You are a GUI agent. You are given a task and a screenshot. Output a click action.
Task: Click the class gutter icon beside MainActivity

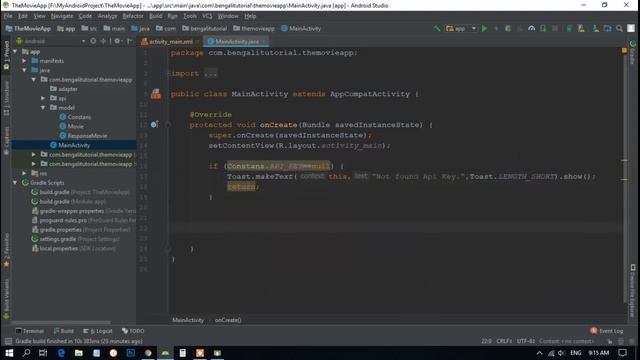tap(156, 94)
